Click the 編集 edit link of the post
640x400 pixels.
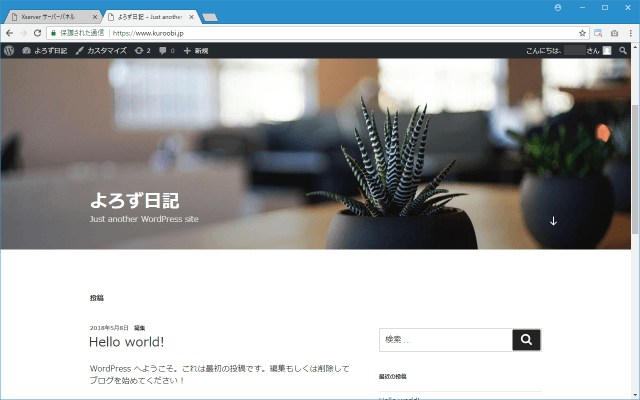tap(140, 328)
